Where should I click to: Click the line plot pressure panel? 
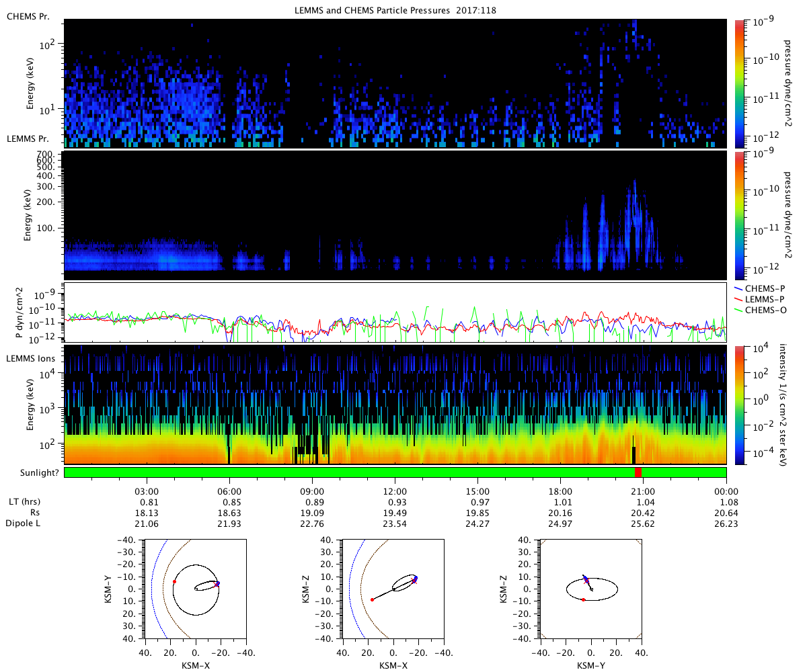pos(395,312)
